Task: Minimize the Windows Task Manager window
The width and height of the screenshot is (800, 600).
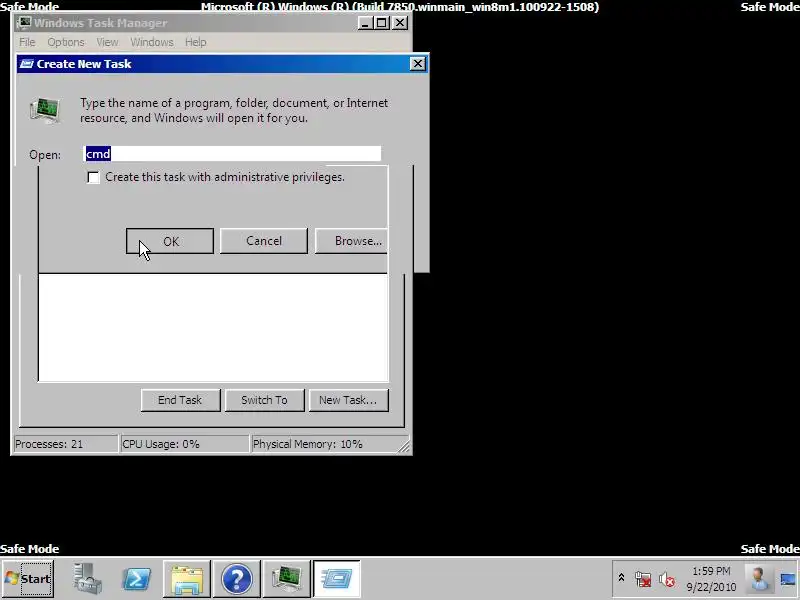Action: point(365,23)
